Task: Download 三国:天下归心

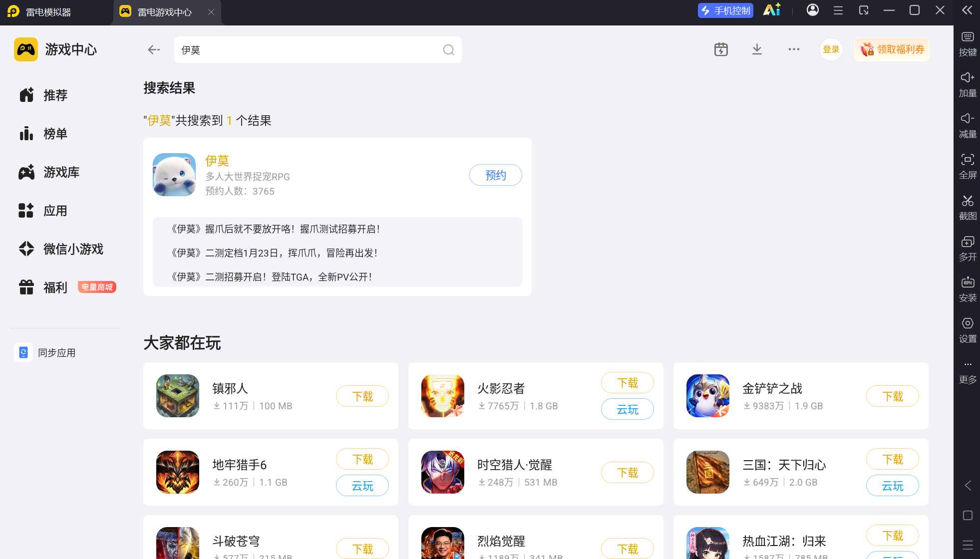Action: click(893, 459)
